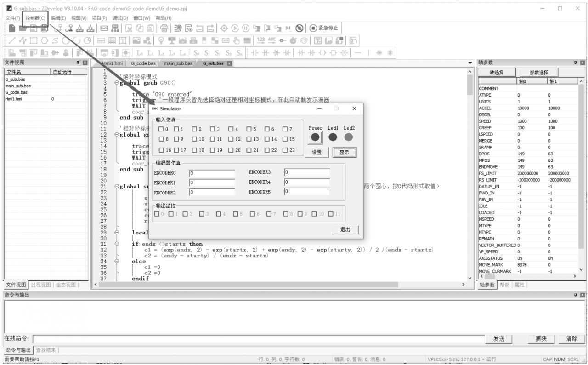Switch to the G_code.bas tab
This screenshot has width=588, height=365.
[x=143, y=63]
